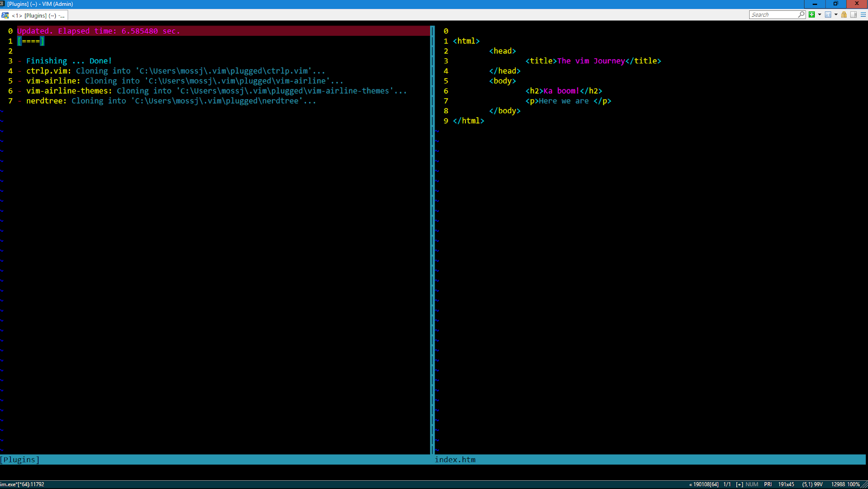Toggle the PRI indicator in the status bar

[x=768, y=484]
